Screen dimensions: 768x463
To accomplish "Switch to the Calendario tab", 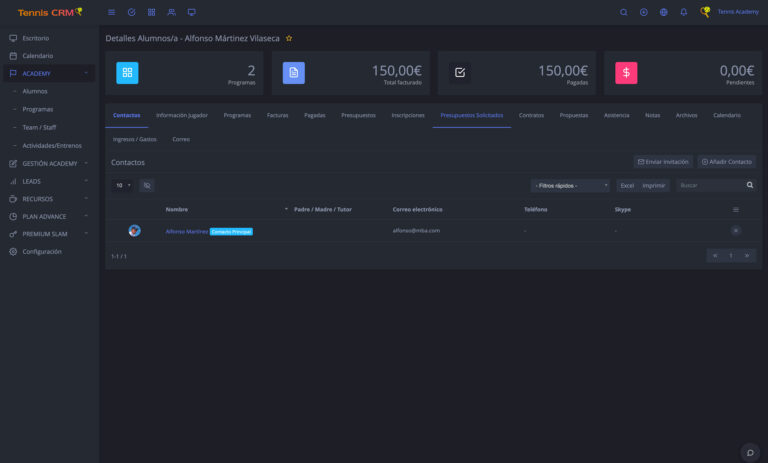I will pyautogui.click(x=727, y=116).
